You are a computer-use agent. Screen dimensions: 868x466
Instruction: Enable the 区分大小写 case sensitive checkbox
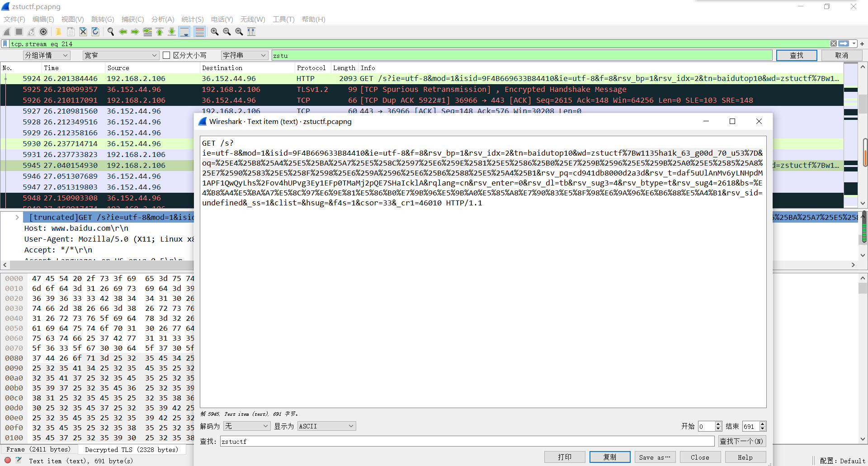[166, 55]
